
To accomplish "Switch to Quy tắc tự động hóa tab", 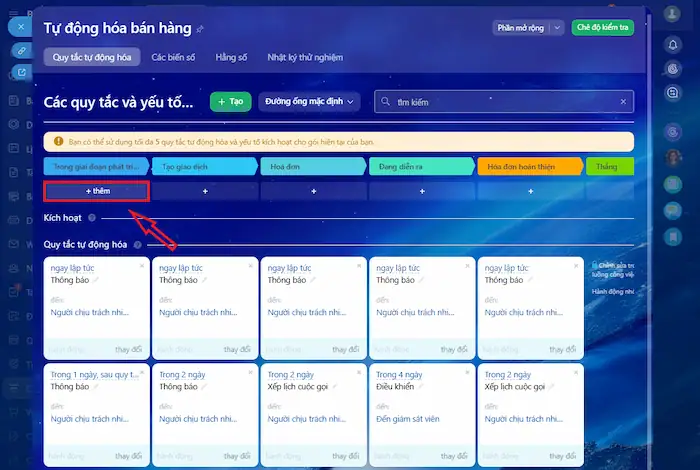I will [x=92, y=57].
